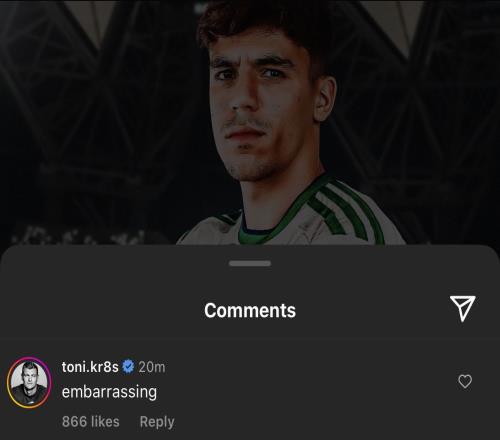The height and width of the screenshot is (440, 500).
Task: Click empty space right of Reply
Action: [300, 422]
